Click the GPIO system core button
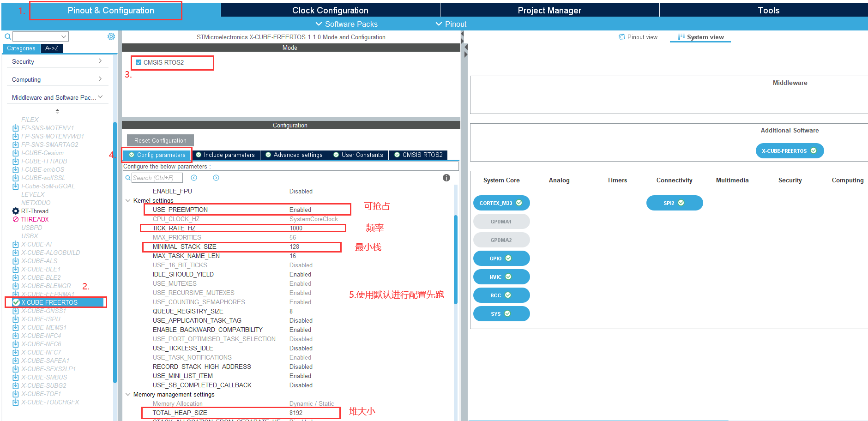868x421 pixels. tap(501, 258)
